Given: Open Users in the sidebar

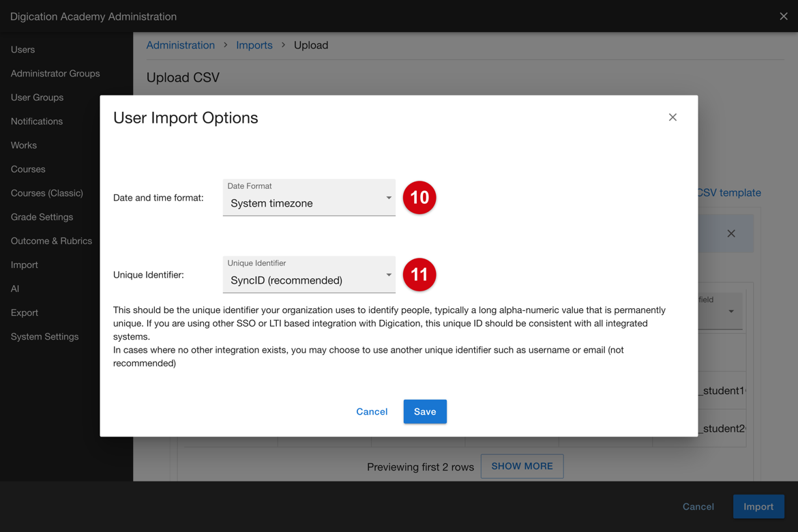Looking at the screenshot, I should (x=23, y=49).
